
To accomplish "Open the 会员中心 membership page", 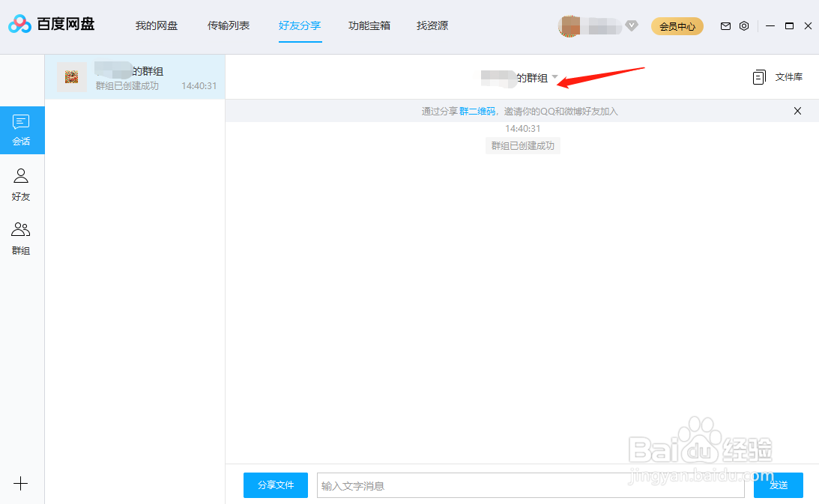I will click(677, 25).
